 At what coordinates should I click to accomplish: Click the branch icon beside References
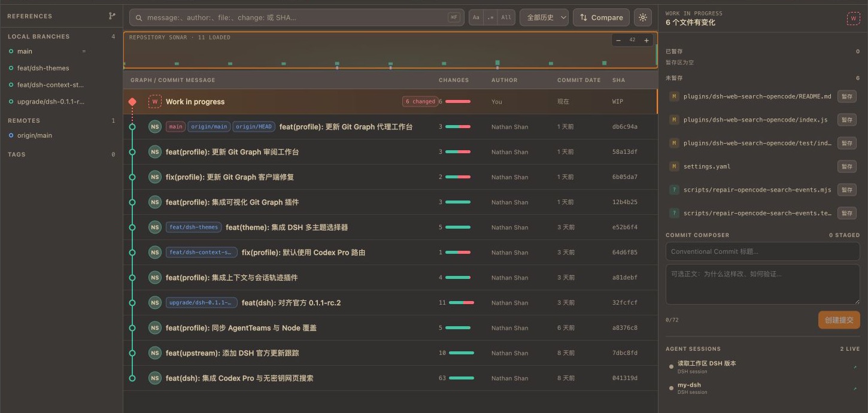(112, 16)
